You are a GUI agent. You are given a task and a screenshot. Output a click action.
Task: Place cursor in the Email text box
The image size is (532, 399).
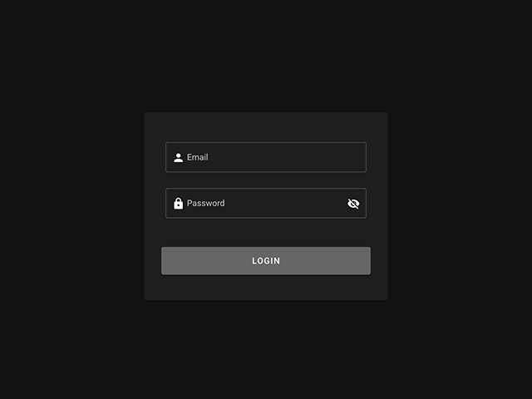pyautogui.click(x=266, y=157)
